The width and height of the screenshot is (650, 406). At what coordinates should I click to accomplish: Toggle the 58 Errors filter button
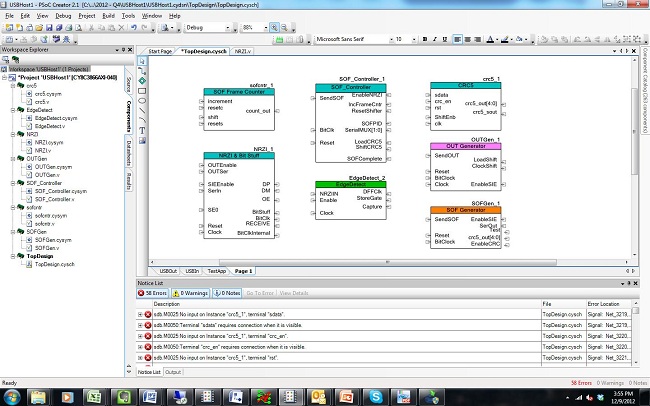[152, 293]
